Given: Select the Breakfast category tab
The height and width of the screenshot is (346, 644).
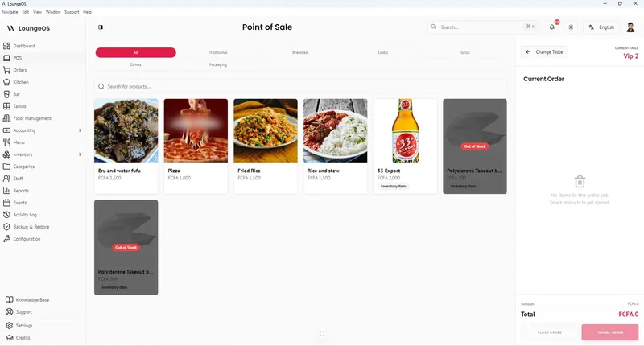Looking at the screenshot, I should click(x=300, y=52).
